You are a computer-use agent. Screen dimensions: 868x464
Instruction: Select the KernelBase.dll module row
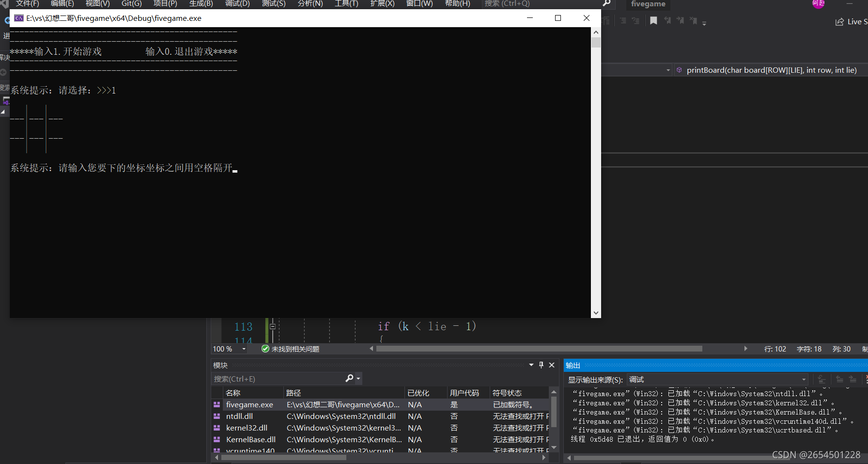coord(381,439)
